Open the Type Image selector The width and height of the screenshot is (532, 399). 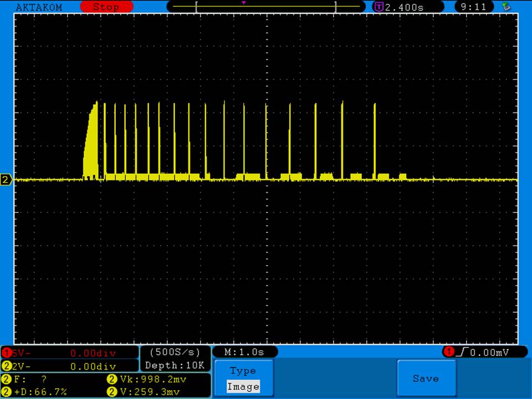pyautogui.click(x=243, y=378)
